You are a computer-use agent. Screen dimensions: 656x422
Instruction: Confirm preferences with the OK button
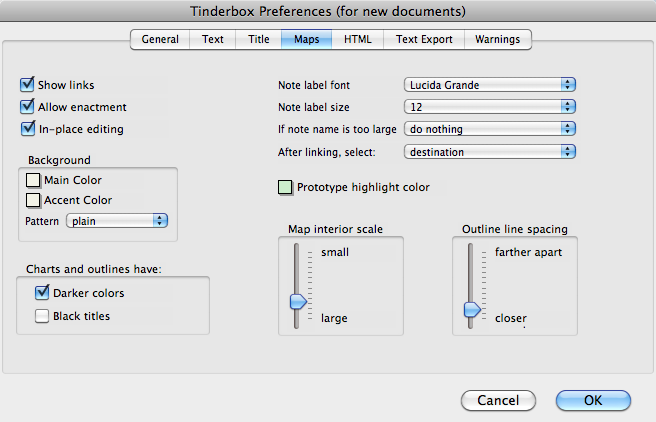coord(593,400)
